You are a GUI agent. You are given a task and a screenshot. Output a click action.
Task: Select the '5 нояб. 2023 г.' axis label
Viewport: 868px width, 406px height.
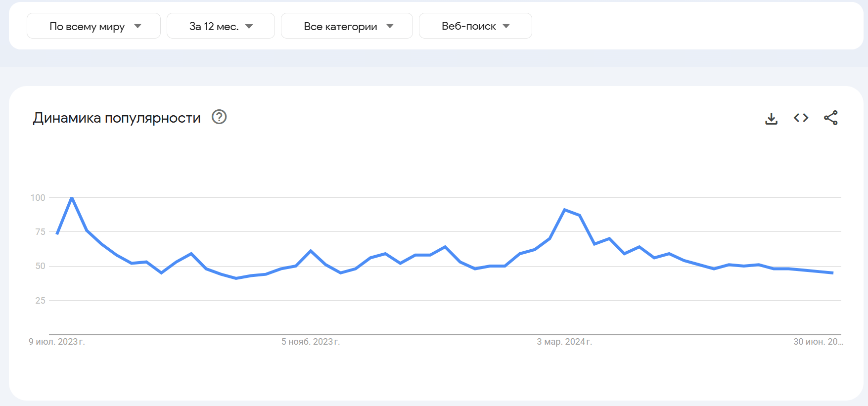pyautogui.click(x=311, y=342)
